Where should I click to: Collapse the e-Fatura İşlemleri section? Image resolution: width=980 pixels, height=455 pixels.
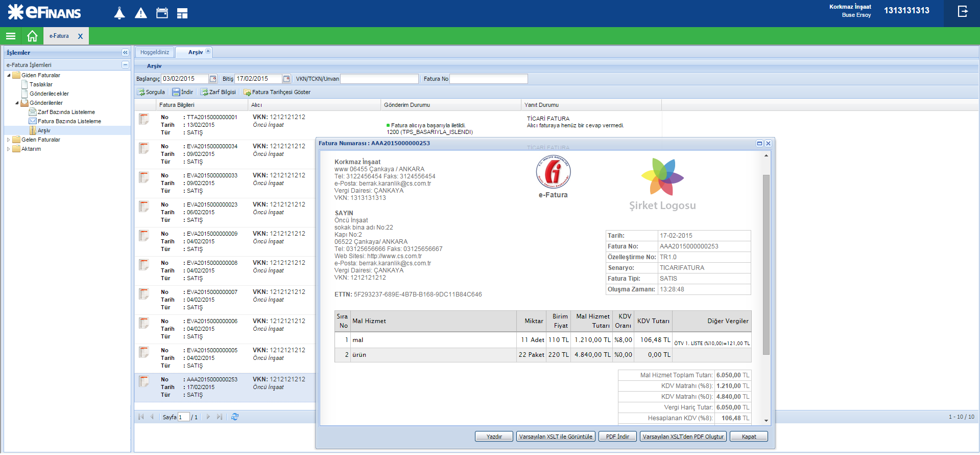click(125, 65)
